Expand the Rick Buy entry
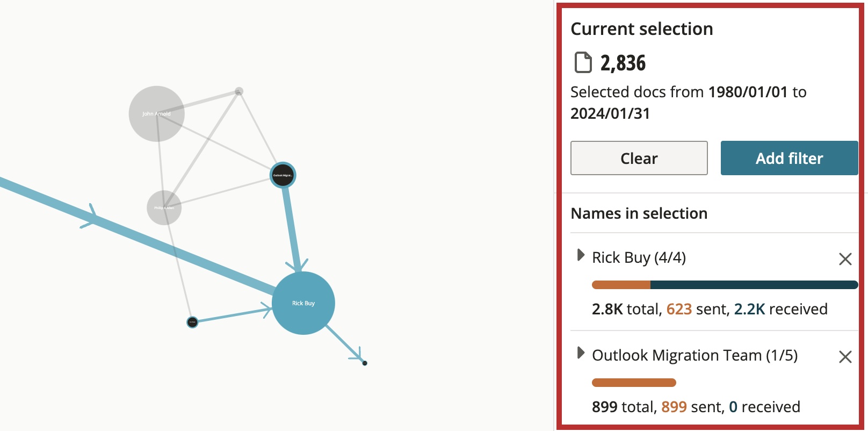The image size is (868, 431). click(x=581, y=255)
